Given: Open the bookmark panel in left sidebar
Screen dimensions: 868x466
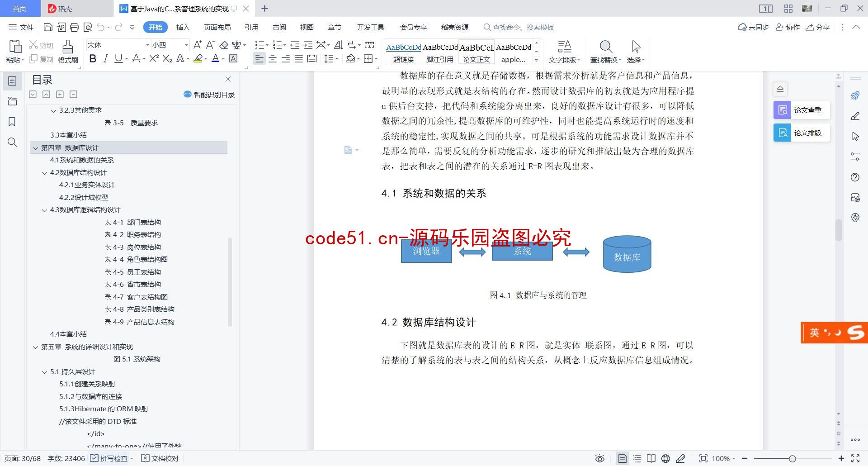Looking at the screenshot, I should click(12, 121).
